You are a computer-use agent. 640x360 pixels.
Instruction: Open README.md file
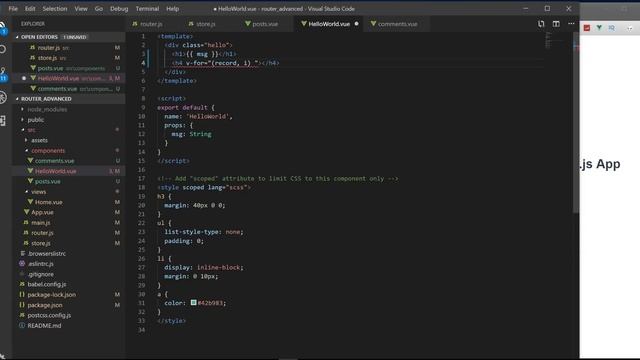(69, 326)
